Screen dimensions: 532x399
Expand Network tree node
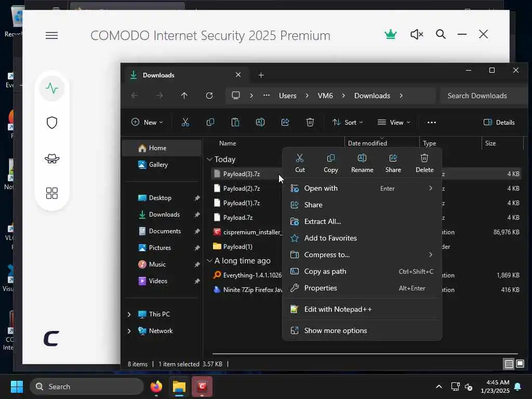click(129, 331)
